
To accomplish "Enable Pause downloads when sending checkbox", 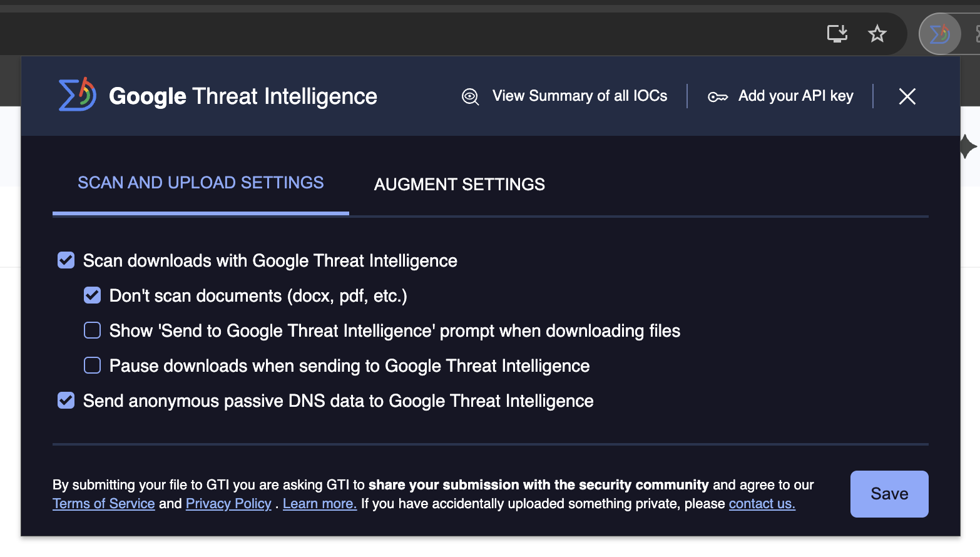I will (x=92, y=365).
